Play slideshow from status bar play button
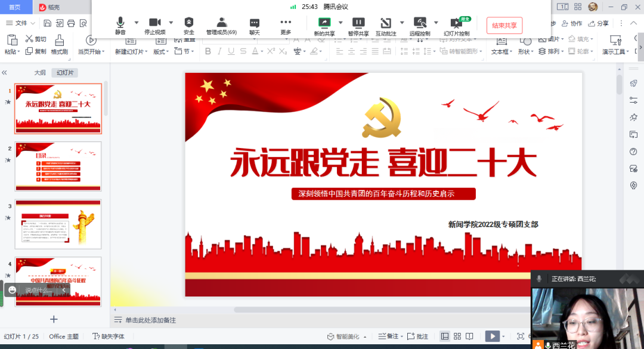This screenshot has width=644, height=349. click(493, 336)
